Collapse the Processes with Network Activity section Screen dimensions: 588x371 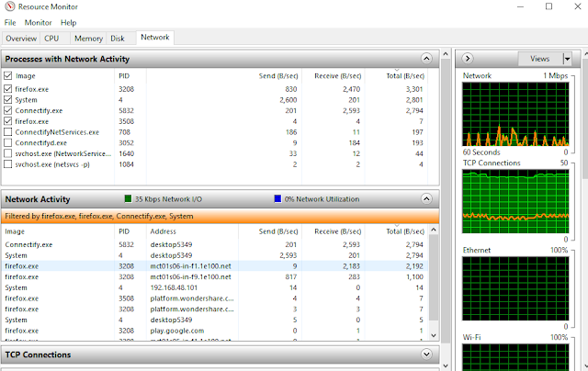coord(426,59)
